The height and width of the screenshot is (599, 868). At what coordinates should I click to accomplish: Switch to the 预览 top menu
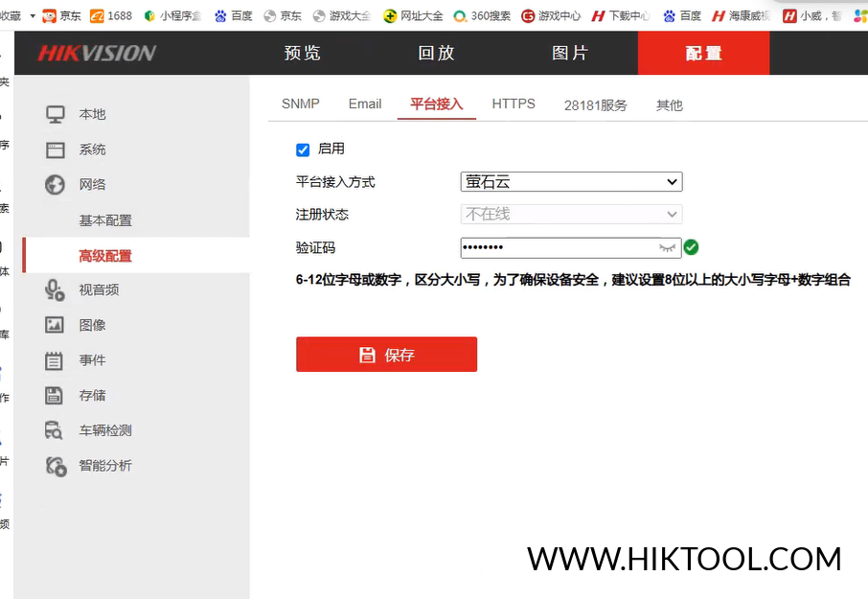click(302, 53)
